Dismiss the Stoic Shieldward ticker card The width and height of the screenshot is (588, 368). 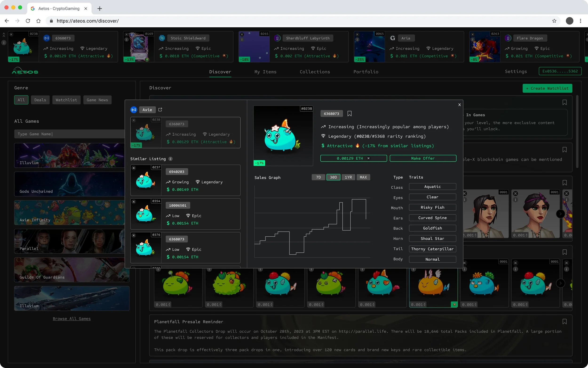click(126, 35)
